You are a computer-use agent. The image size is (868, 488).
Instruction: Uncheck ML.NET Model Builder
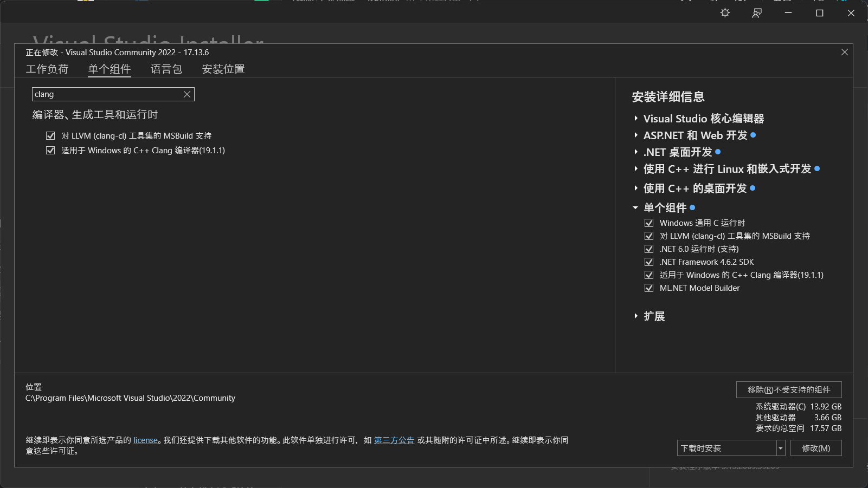pos(649,288)
